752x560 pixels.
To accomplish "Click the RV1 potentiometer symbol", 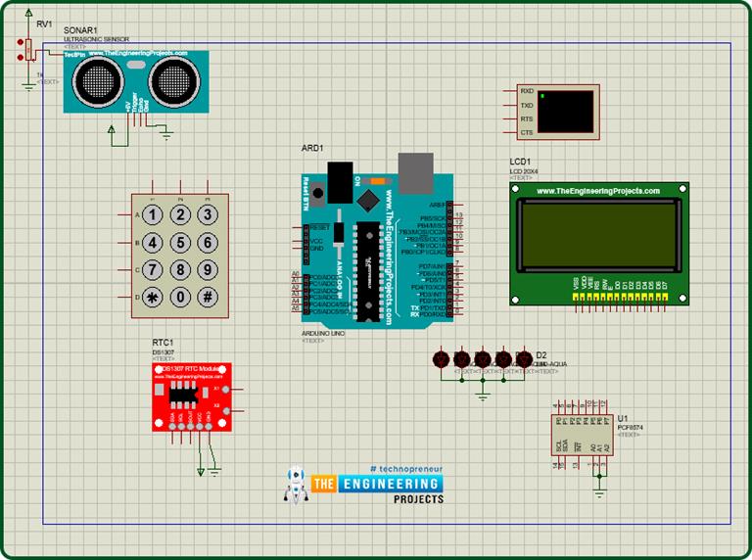I will (x=29, y=50).
